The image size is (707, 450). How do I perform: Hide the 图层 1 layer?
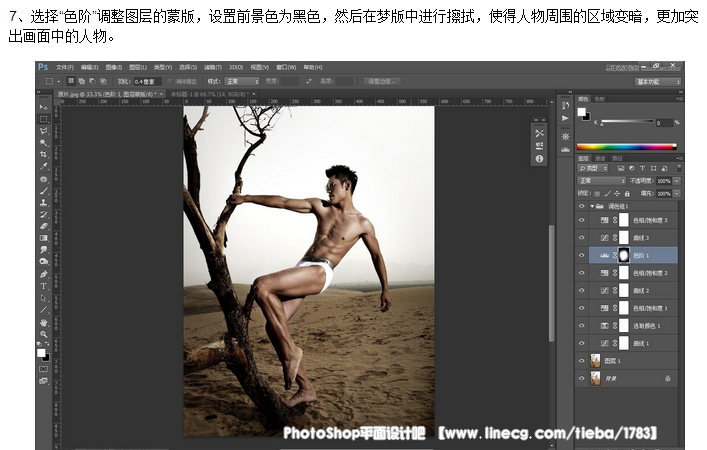pos(581,361)
